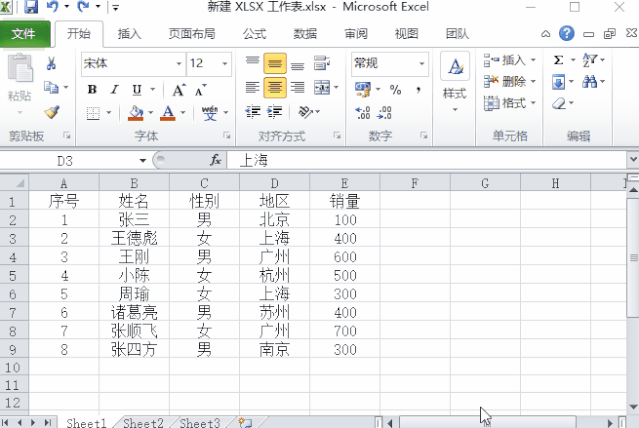Enable wrap text
The image size is (639, 428).
pos(322,63)
